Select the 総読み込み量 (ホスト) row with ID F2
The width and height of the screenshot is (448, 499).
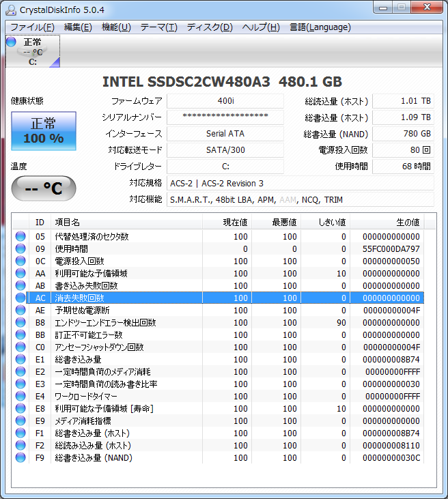218,446
